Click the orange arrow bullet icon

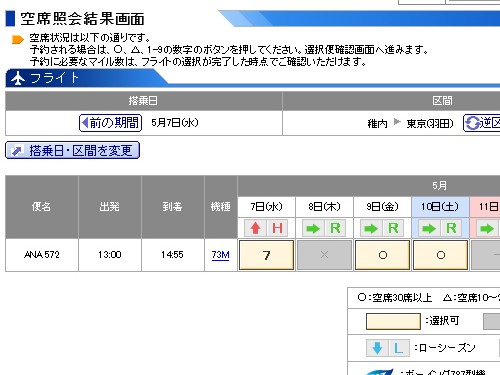pos(18,40)
